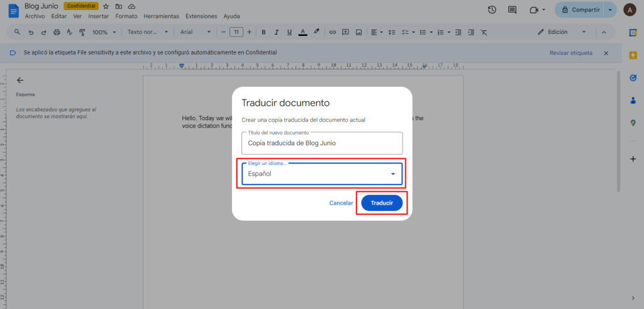The height and width of the screenshot is (309, 644).
Task: Open the numbered list dropdown
Action: 444,32
